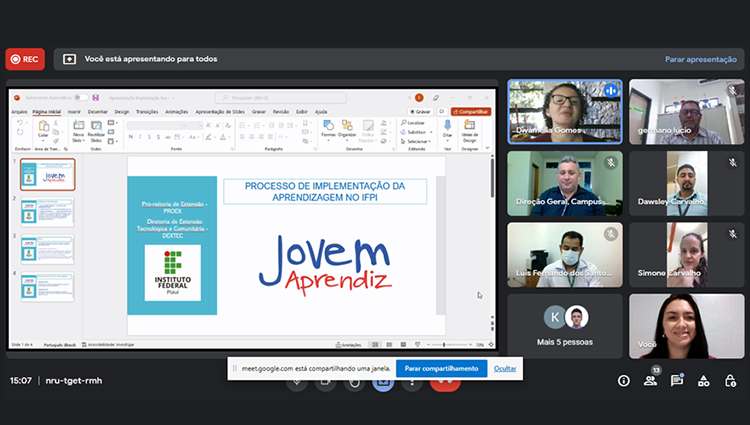Open the Formas shapes gallery
750x425 pixels.
(328, 130)
